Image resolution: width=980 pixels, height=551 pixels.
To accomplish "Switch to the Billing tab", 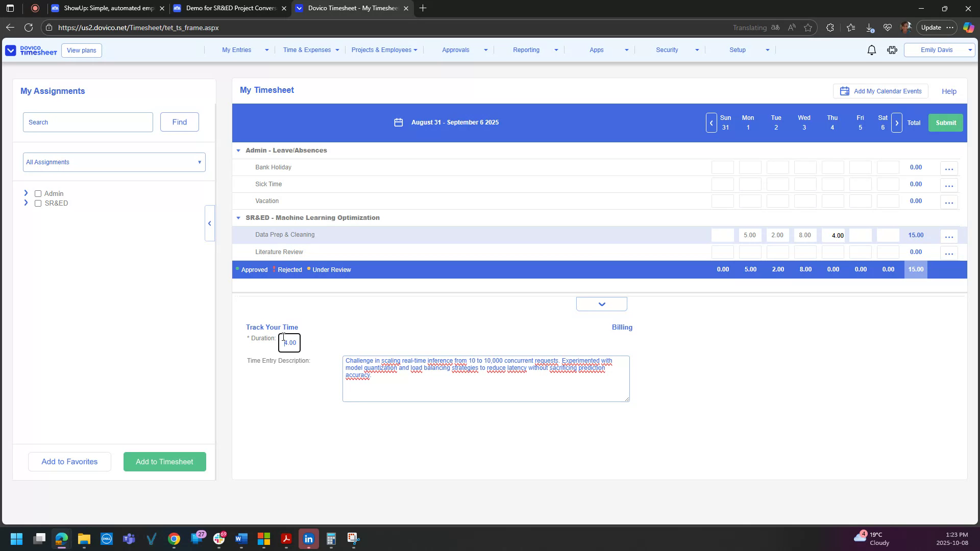I will 622,327.
